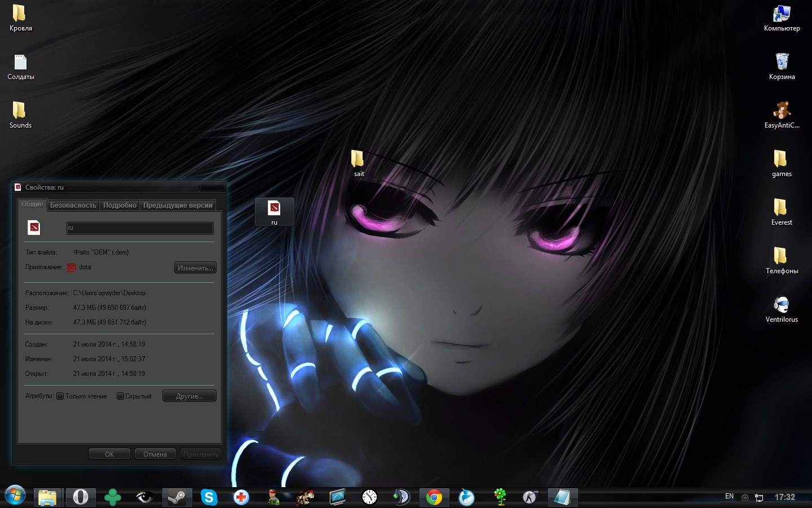Image resolution: width=812 pixels, height=508 pixels.
Task: Open Skype from the taskbar
Action: (209, 497)
